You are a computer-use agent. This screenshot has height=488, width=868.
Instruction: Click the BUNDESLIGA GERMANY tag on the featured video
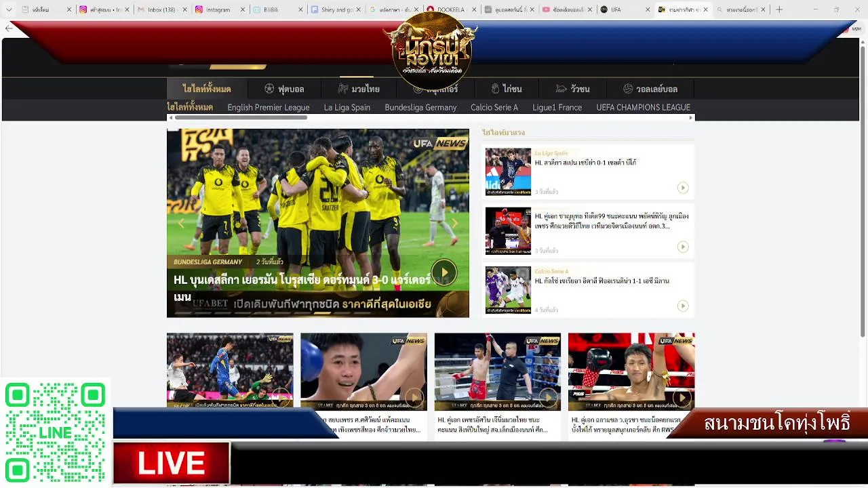[208, 262]
